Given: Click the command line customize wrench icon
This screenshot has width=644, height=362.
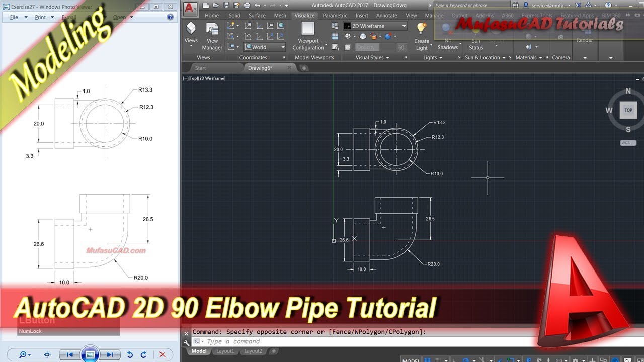Looking at the screenshot, I should [x=186, y=342].
